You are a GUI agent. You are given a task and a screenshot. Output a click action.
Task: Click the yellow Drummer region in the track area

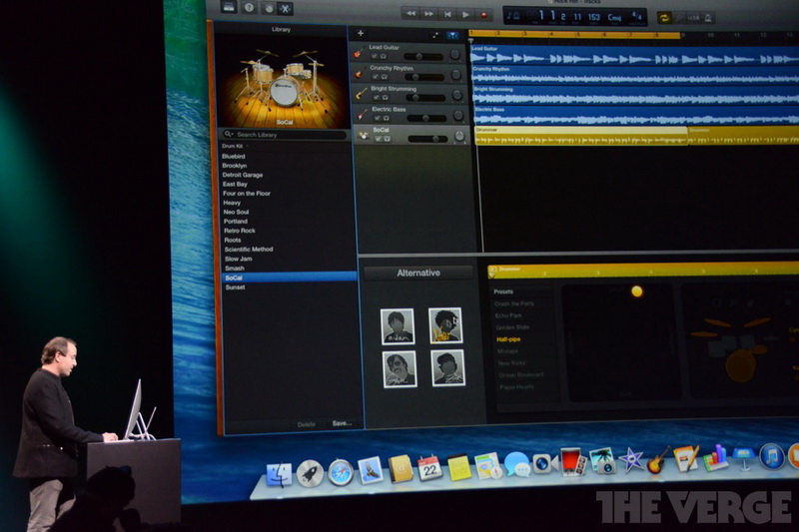click(x=581, y=136)
